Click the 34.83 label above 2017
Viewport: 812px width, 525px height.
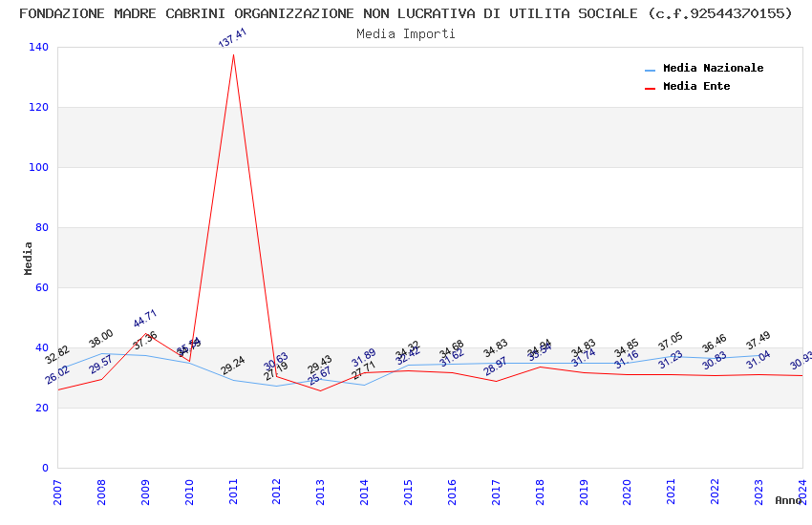tap(496, 348)
